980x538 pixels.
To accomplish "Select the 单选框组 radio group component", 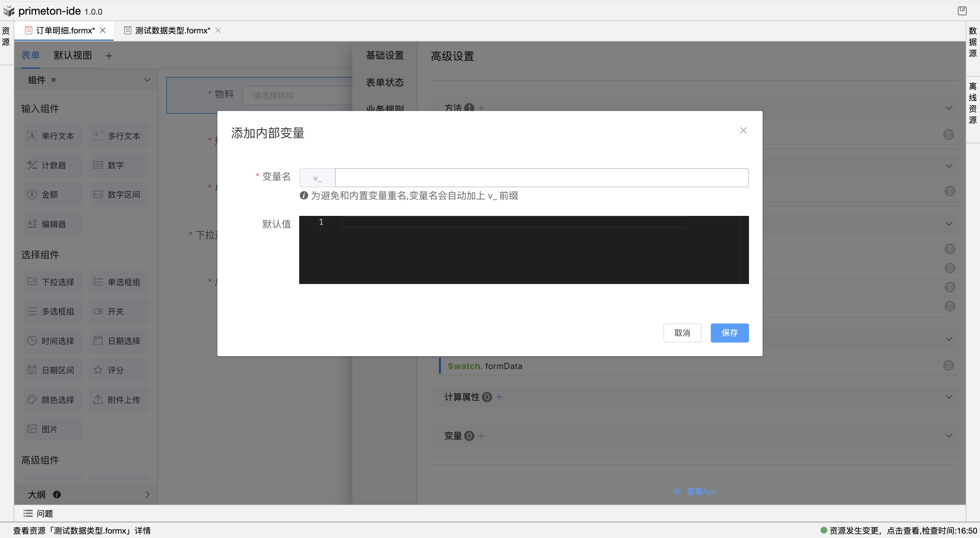I will pyautogui.click(x=119, y=282).
